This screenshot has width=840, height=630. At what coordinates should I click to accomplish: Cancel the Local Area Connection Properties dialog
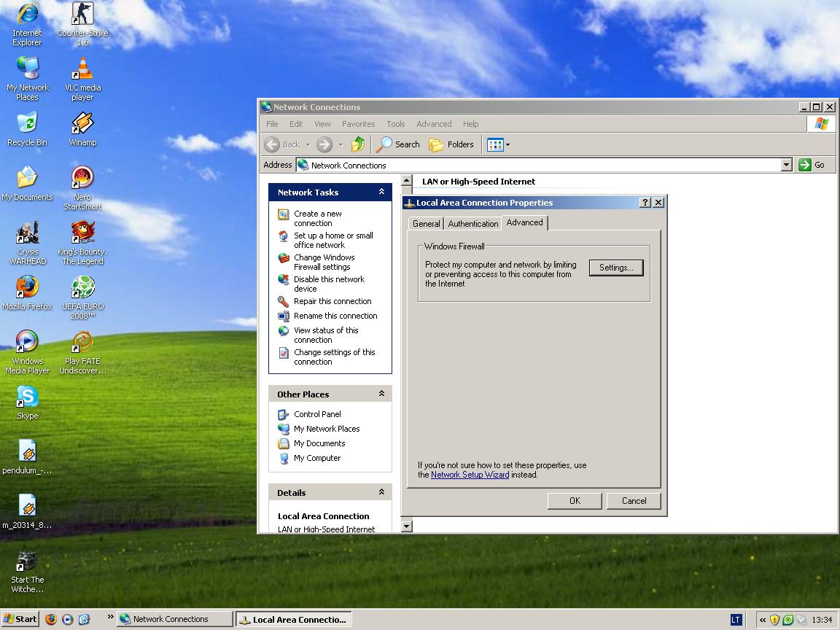click(634, 501)
